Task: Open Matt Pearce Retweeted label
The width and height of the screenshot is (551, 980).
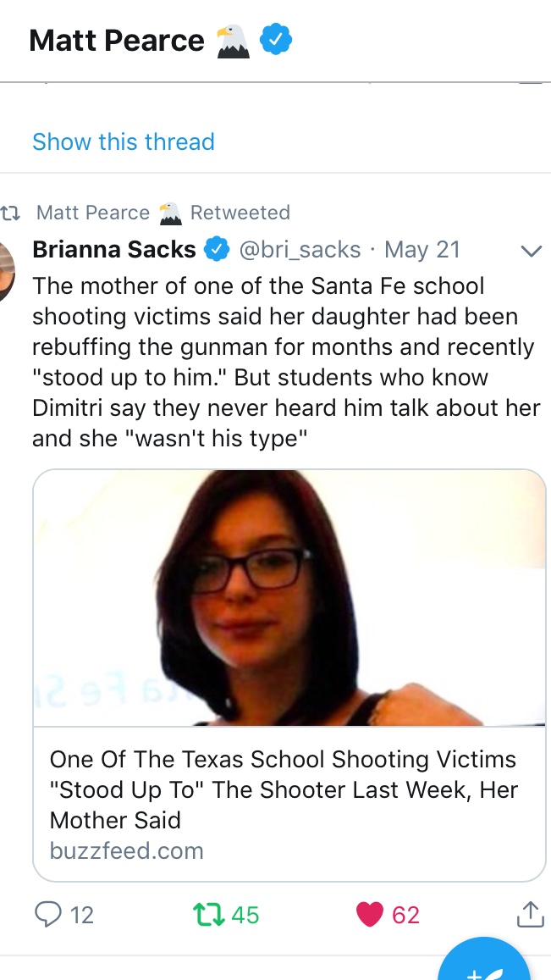Action: [x=163, y=213]
